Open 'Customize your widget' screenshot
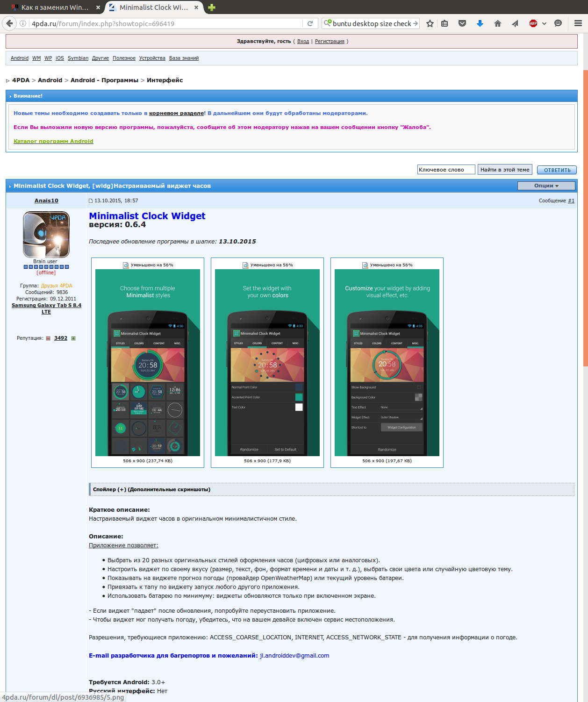 point(387,363)
